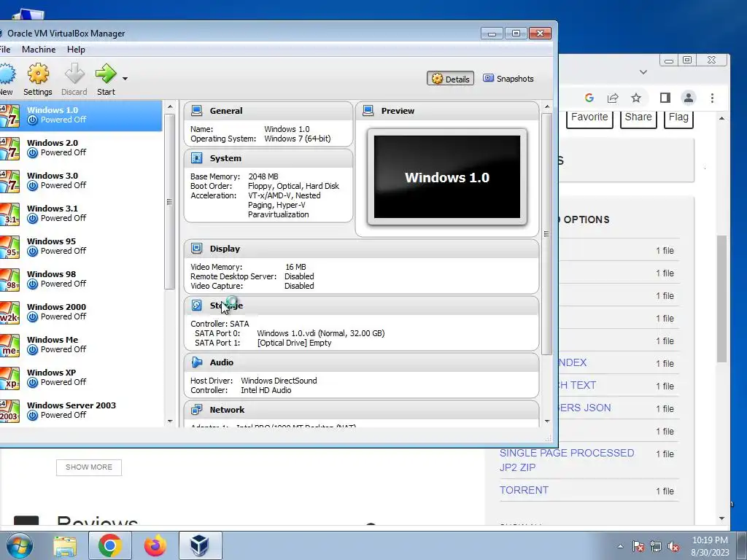The height and width of the screenshot is (560, 747).
Task: Click the Favorite button in browser
Action: tap(589, 117)
